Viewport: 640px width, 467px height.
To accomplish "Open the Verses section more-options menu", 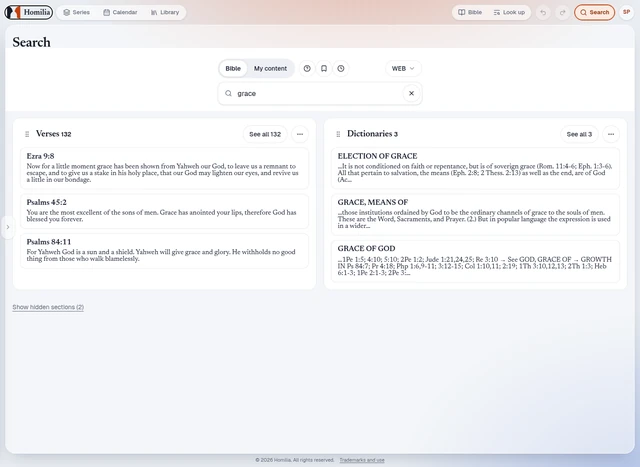I will click(x=300, y=134).
